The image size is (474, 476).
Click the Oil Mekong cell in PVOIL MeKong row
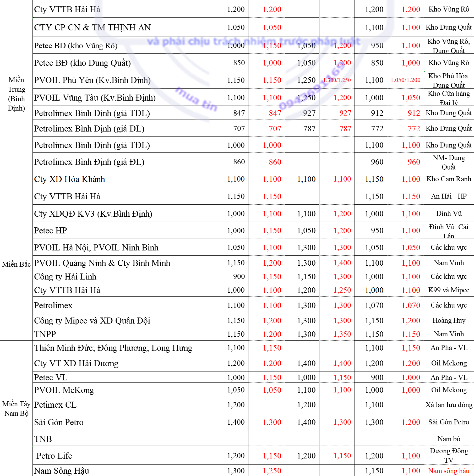pyautogui.click(x=449, y=390)
